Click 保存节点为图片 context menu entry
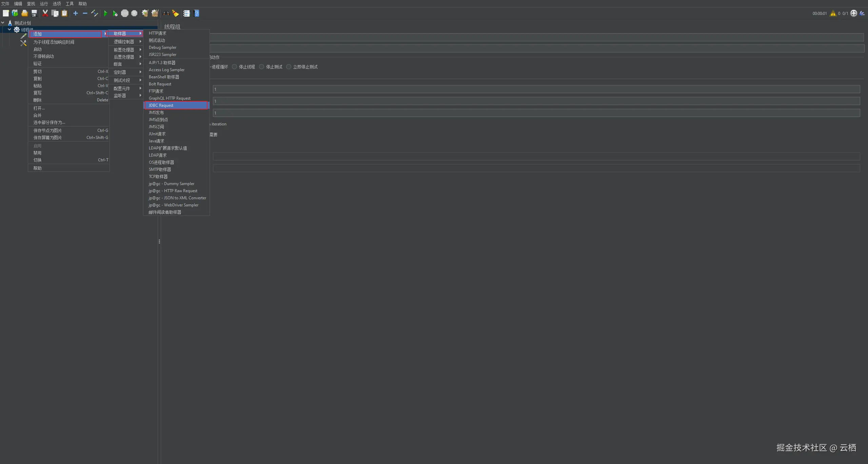This screenshot has width=868, height=464. (x=47, y=130)
